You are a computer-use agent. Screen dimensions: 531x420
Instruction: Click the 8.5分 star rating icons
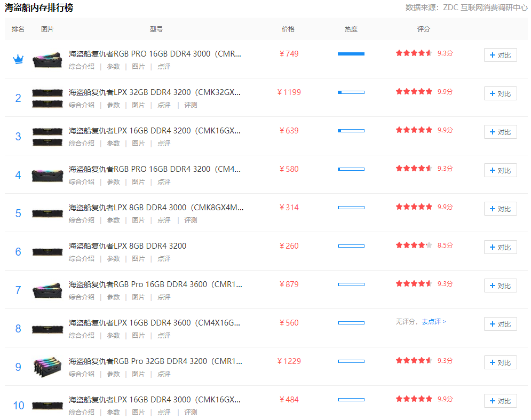pyautogui.click(x=414, y=245)
